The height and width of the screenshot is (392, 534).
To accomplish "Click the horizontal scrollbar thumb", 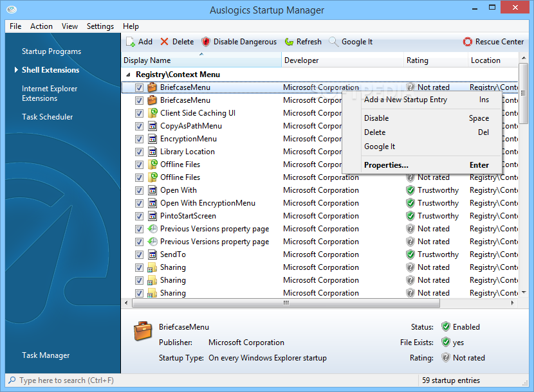I will (x=286, y=303).
